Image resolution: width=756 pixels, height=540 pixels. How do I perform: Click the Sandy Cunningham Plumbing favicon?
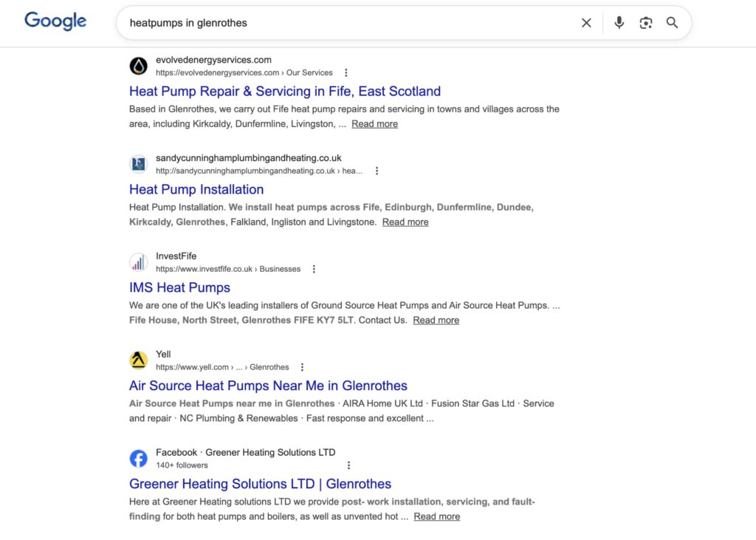(x=139, y=164)
